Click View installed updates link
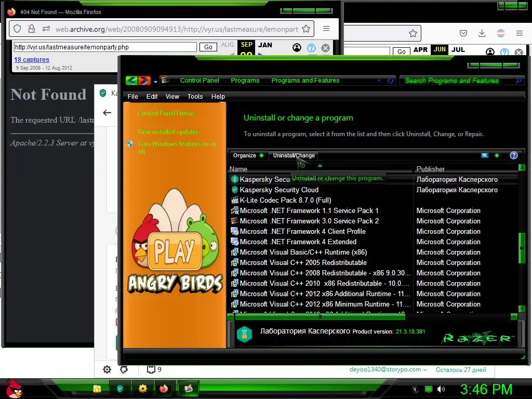This screenshot has height=399, width=532. pyautogui.click(x=168, y=131)
